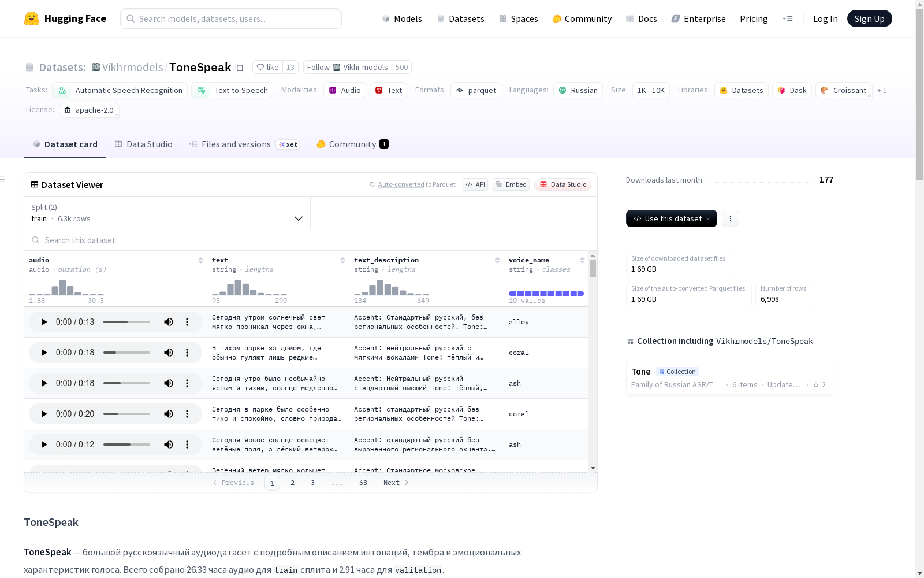Open Community in the top navigation
Viewport: 924px width, 578px height.
click(x=582, y=18)
